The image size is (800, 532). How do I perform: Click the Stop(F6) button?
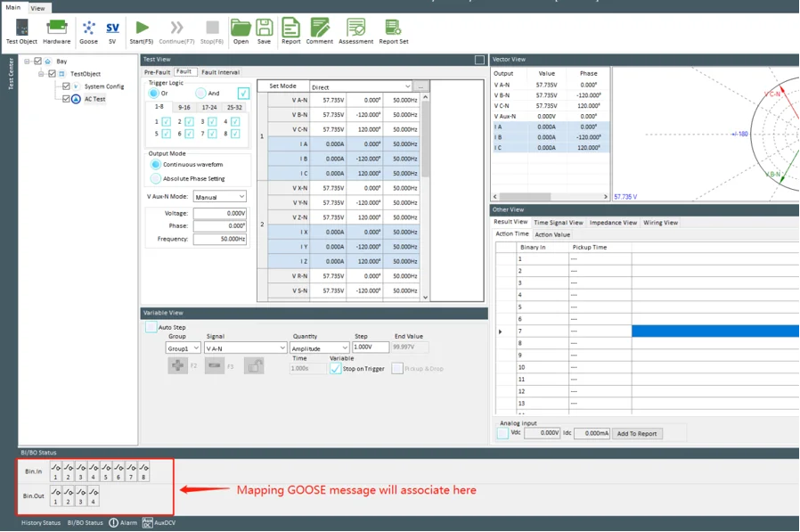point(212,32)
